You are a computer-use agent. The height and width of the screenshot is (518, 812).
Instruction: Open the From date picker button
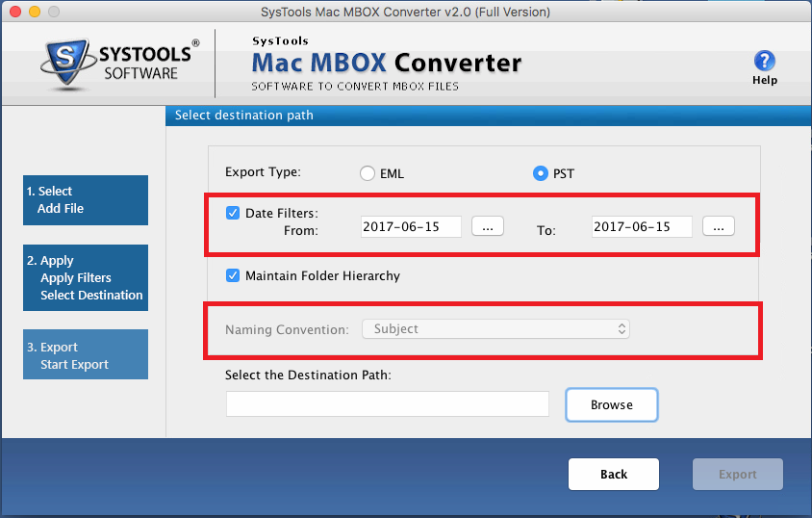[x=488, y=226]
